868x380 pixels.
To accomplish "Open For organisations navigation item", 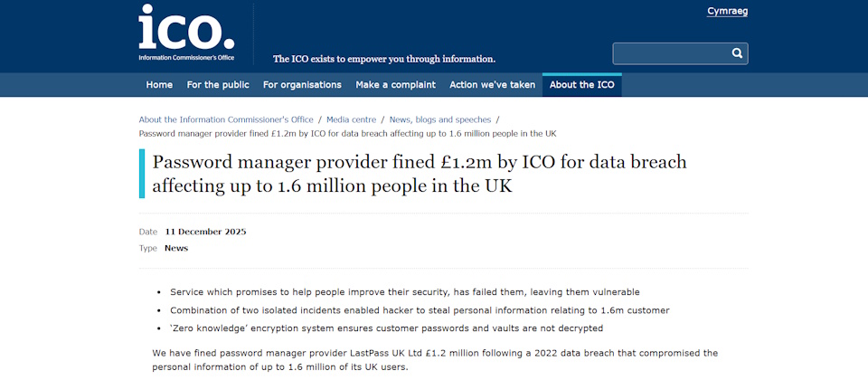I will coord(302,85).
